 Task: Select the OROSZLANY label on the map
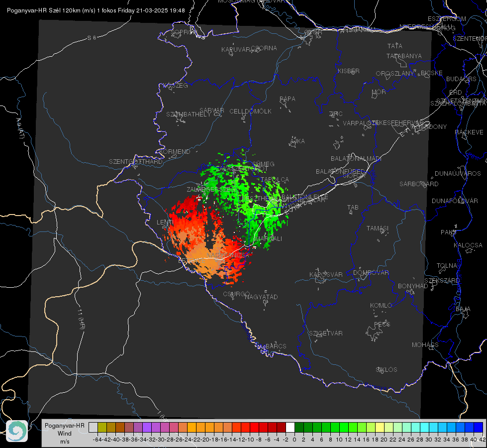395,73
